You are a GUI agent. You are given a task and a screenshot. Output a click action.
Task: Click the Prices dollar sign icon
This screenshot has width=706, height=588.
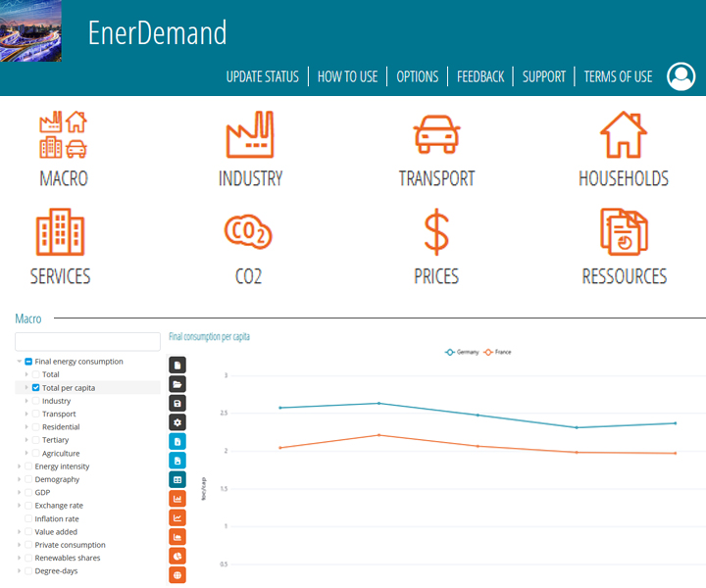pos(436,232)
